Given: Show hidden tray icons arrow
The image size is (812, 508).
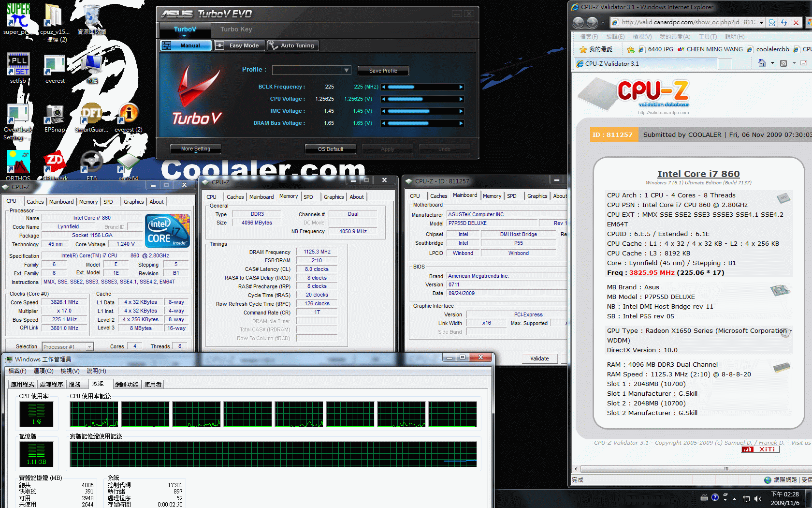Looking at the screenshot, I should 735,498.
